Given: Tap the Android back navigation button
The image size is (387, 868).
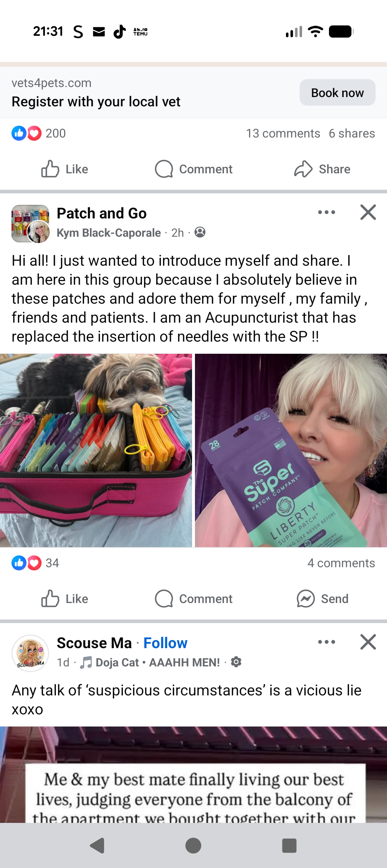Looking at the screenshot, I should [97, 846].
